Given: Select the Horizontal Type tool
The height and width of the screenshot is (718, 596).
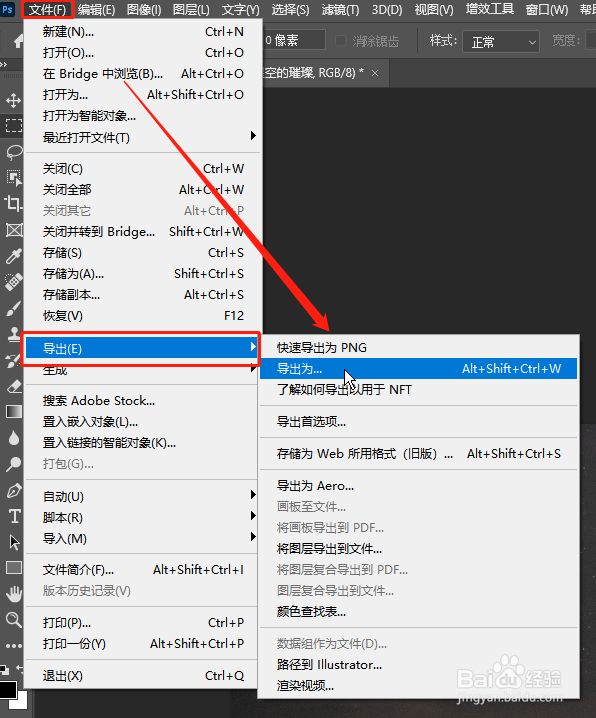Looking at the screenshot, I should tap(14, 517).
